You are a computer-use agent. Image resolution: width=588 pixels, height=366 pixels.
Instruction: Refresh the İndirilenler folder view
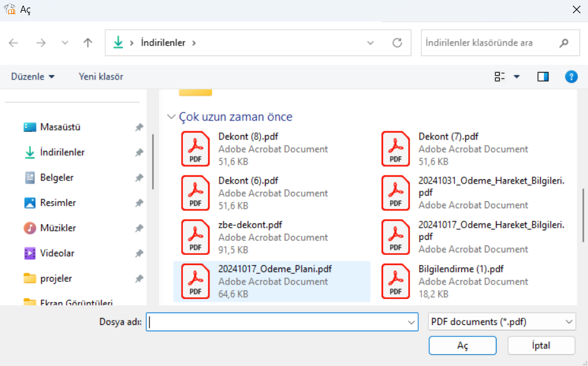(x=397, y=42)
